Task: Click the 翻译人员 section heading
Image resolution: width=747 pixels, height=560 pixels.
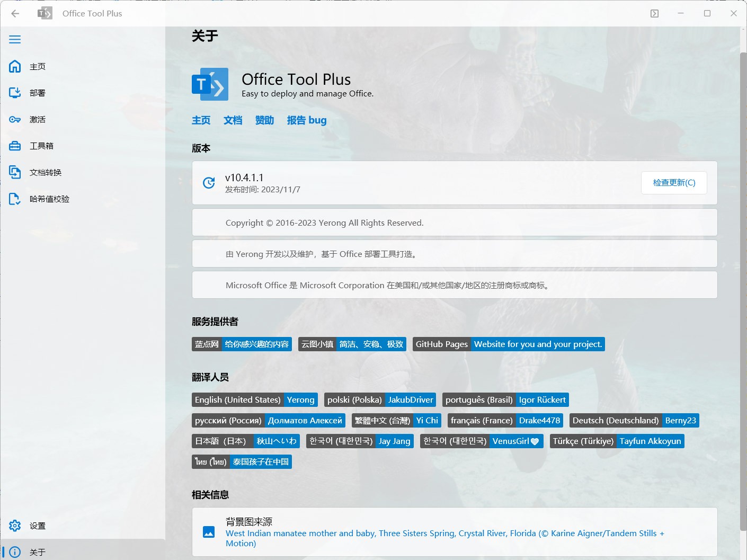Action: click(x=210, y=377)
